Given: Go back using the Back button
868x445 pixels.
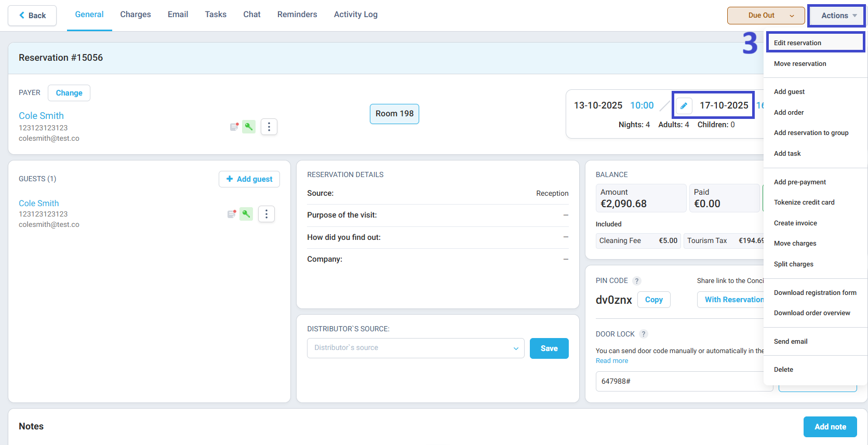Looking at the screenshot, I should (32, 16).
